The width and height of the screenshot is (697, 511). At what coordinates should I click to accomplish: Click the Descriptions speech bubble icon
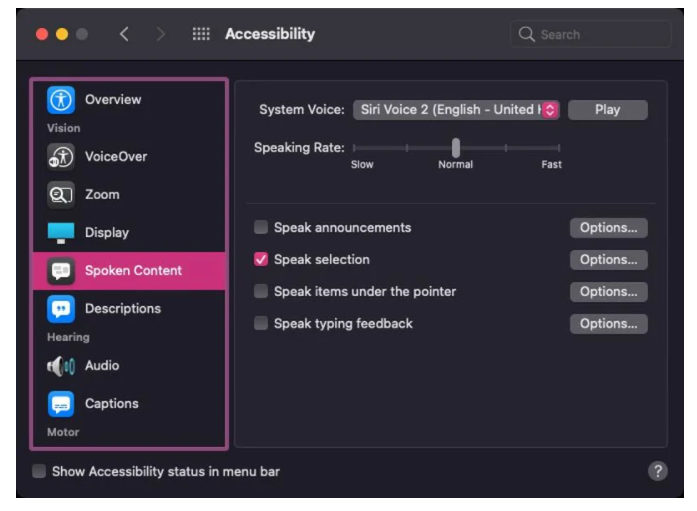(x=61, y=309)
